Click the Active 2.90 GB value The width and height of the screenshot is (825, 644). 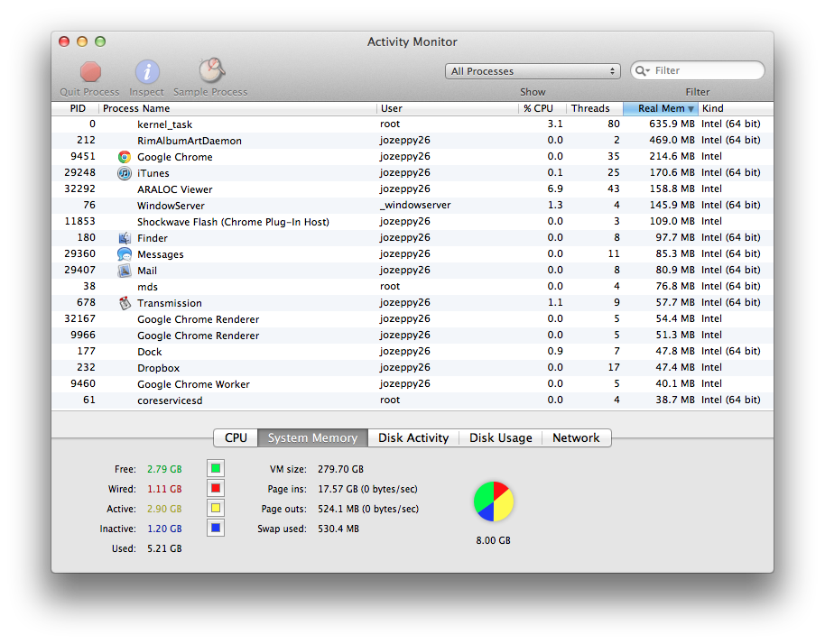point(164,509)
